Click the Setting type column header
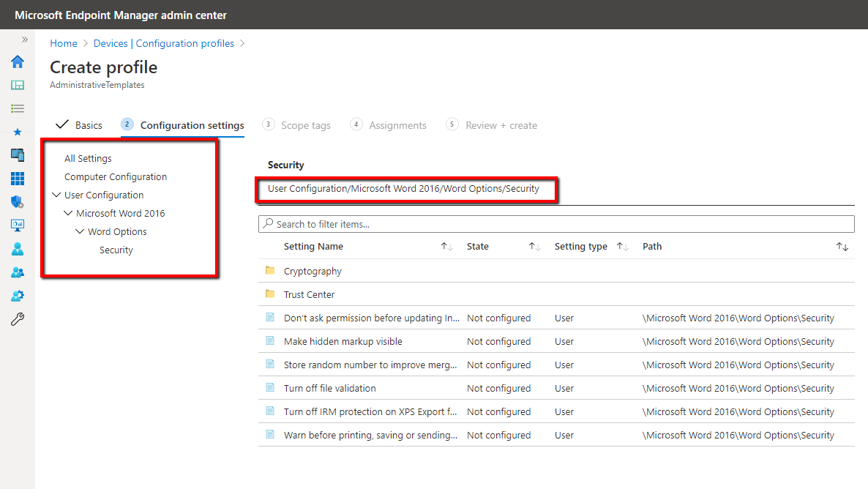 click(580, 247)
